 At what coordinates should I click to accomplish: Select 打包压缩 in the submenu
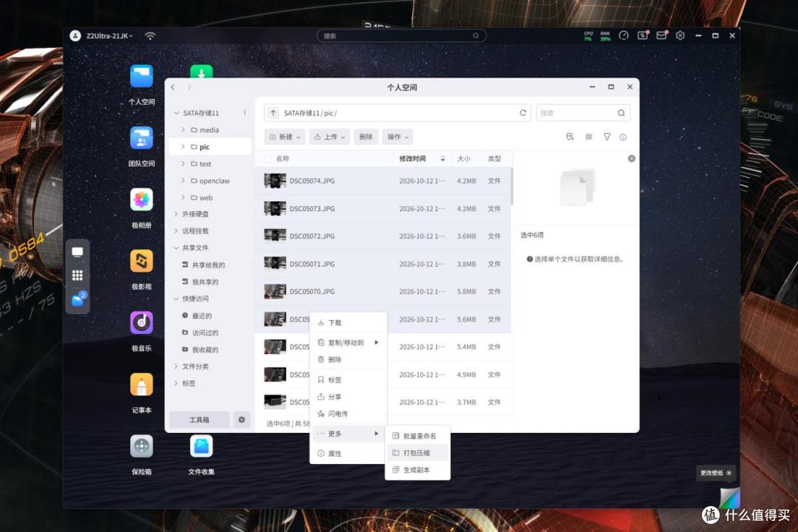click(x=417, y=453)
